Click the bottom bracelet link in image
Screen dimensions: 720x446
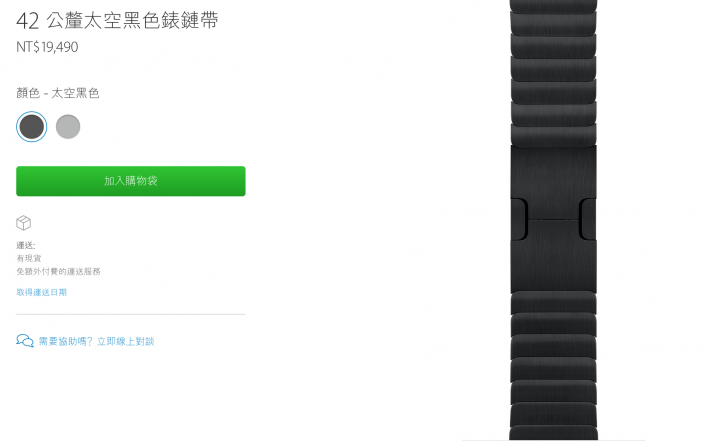[x=553, y=432]
